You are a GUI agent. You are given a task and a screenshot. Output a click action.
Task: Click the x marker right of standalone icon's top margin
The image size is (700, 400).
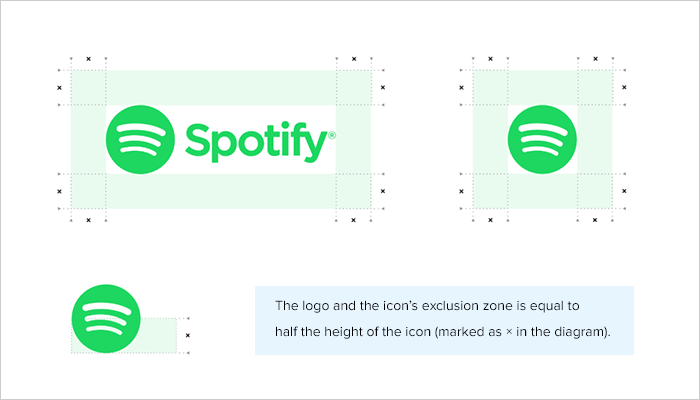(x=624, y=88)
